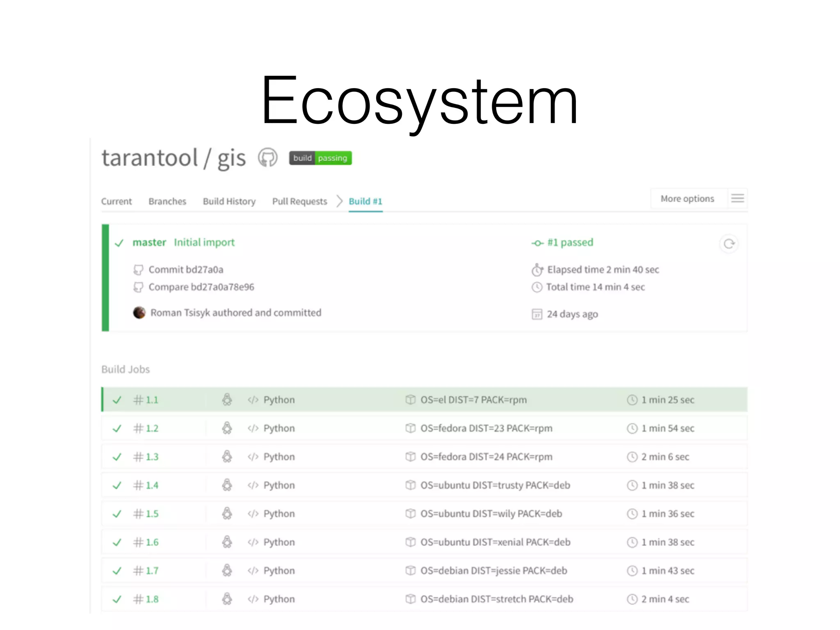Click the package icon by OS=fedora DIST=23
The image size is (840, 630).
coord(410,428)
